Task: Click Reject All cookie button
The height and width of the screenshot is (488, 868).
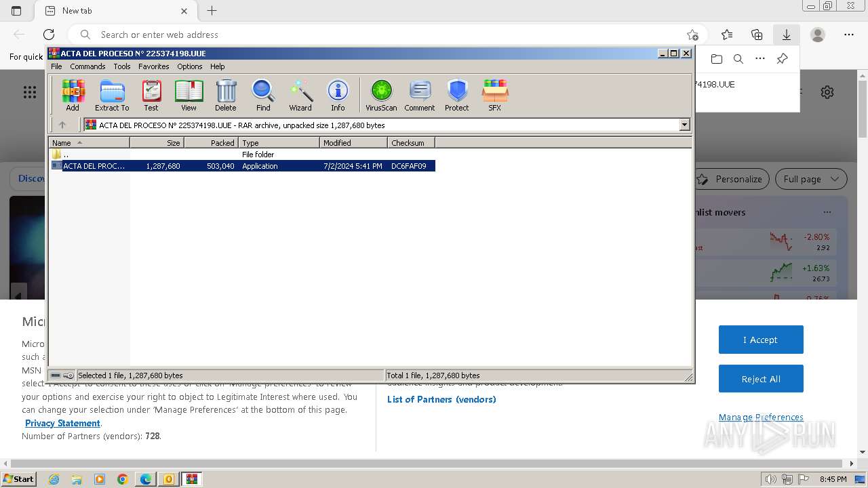Action: point(761,379)
